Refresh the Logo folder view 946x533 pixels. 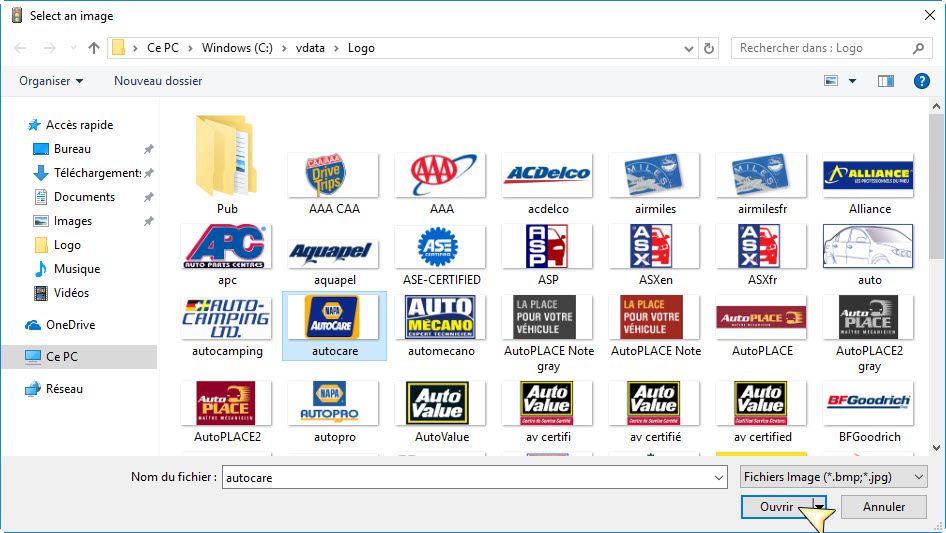pos(709,48)
